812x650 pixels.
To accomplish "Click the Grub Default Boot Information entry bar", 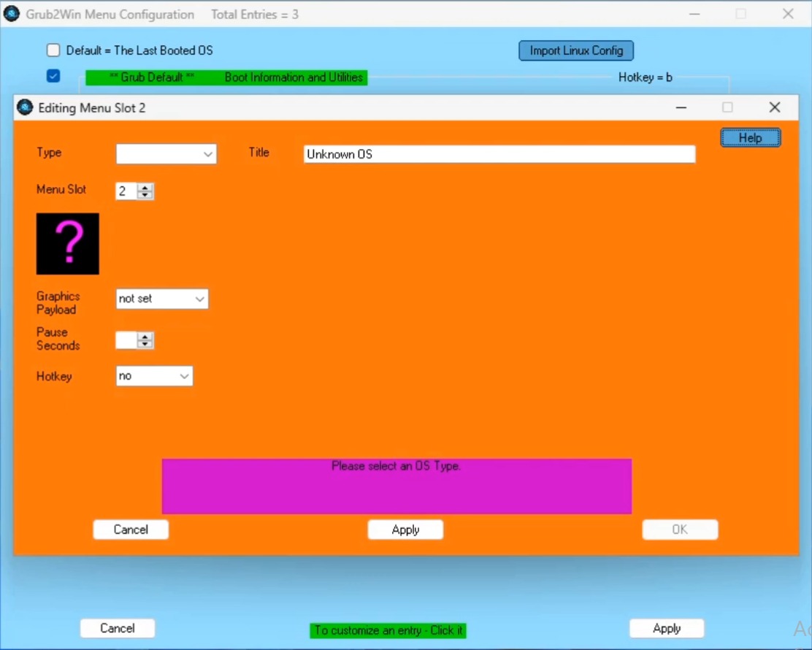I will coord(226,77).
